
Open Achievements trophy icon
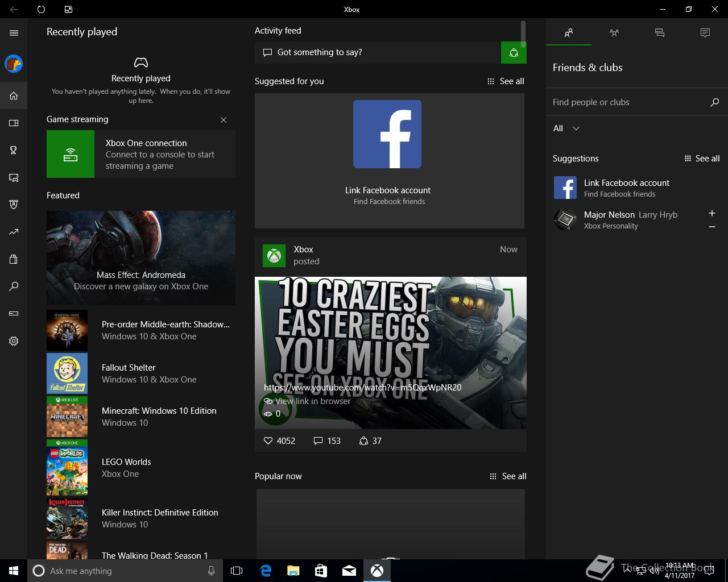pos(14,150)
